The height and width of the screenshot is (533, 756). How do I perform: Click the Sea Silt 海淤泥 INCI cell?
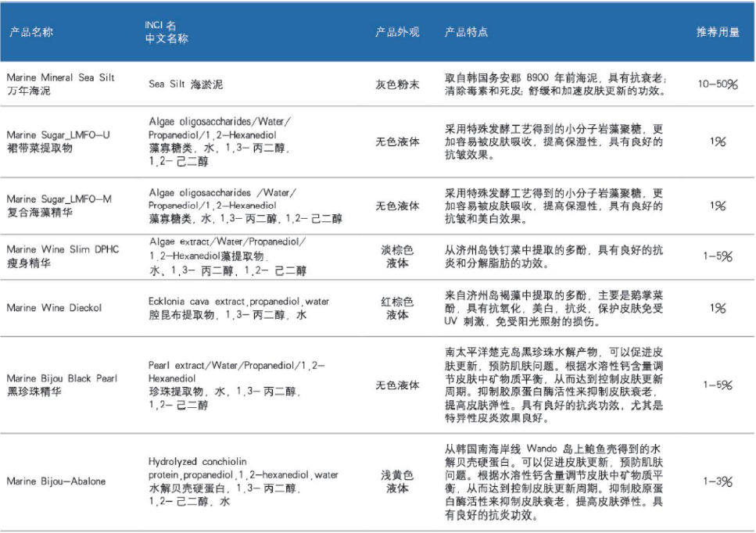click(x=185, y=84)
